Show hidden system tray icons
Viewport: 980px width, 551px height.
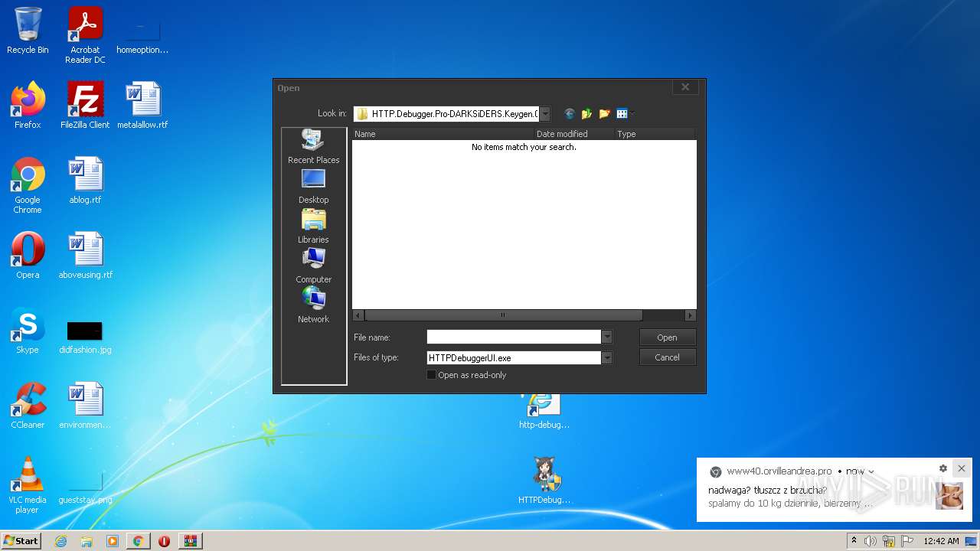pyautogui.click(x=854, y=540)
